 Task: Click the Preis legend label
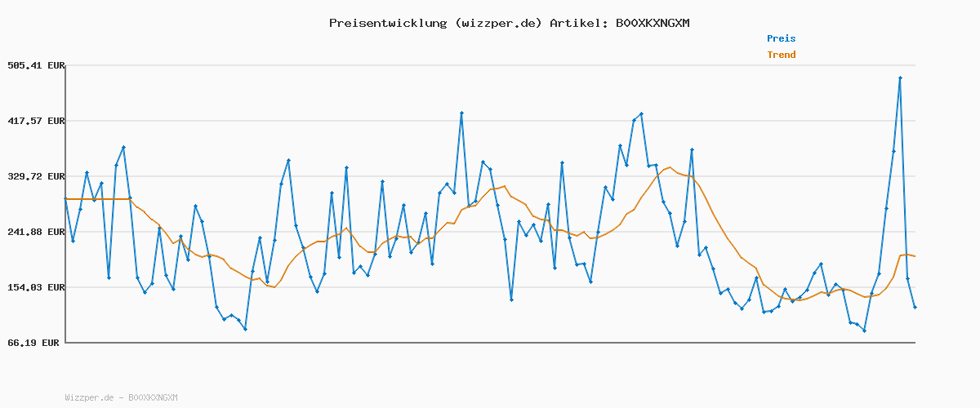(x=781, y=38)
